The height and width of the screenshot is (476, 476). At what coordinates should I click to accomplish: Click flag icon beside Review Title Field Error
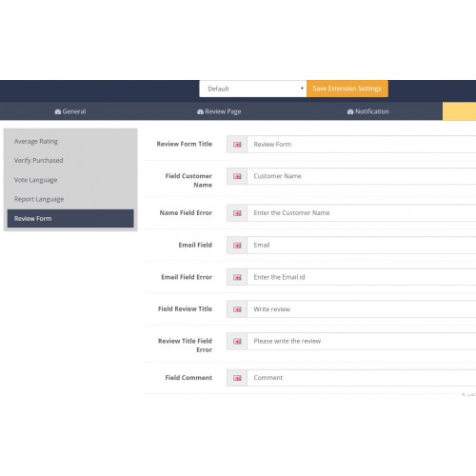click(237, 342)
